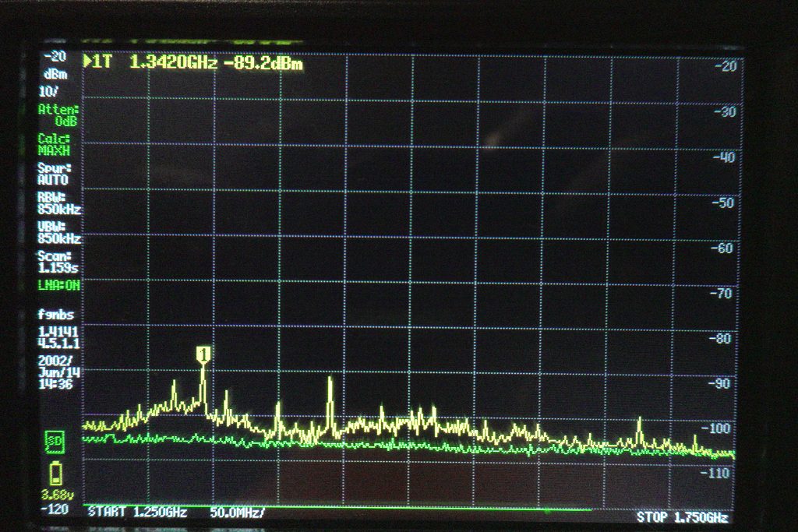Viewport: 798px width, 532px height.
Task: Change the VBW: 850kHz setting
Action: 59,232
